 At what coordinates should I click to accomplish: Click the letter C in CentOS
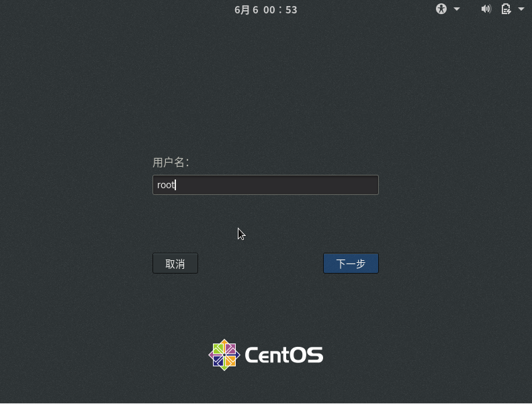tap(253, 355)
